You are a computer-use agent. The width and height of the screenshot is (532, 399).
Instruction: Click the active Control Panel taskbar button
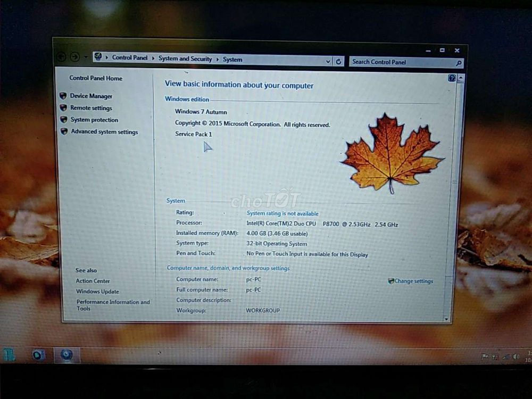tap(66, 355)
